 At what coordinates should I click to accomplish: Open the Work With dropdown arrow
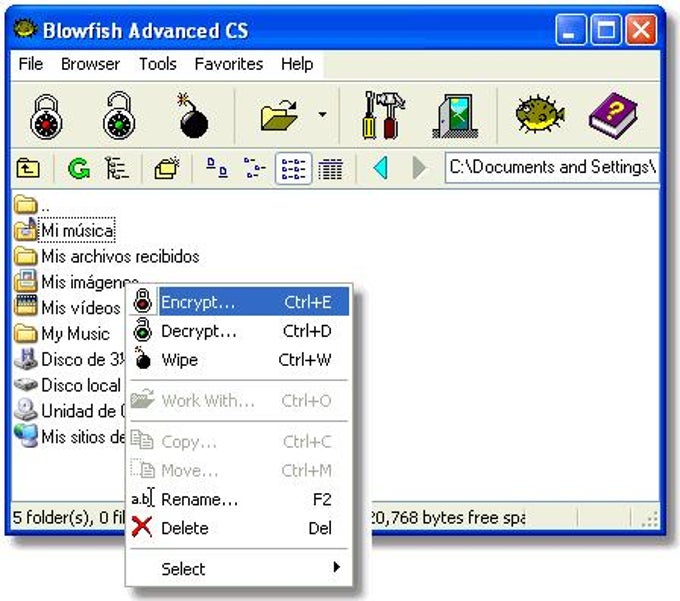pyautogui.click(x=322, y=115)
